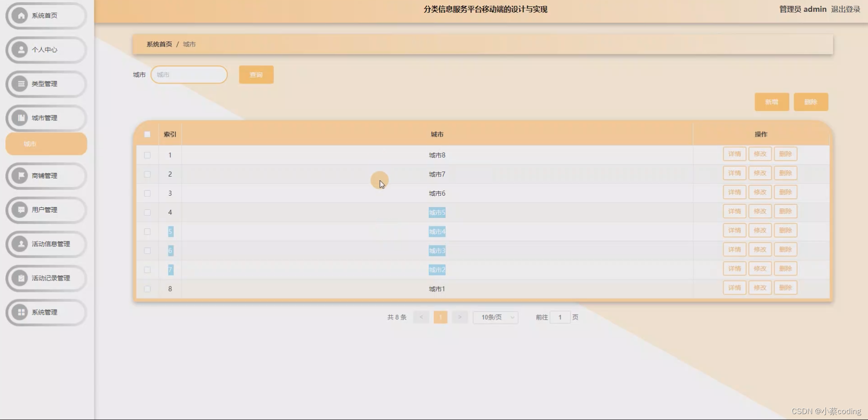Click the 前往 page number input
The height and width of the screenshot is (420, 868).
click(x=560, y=317)
